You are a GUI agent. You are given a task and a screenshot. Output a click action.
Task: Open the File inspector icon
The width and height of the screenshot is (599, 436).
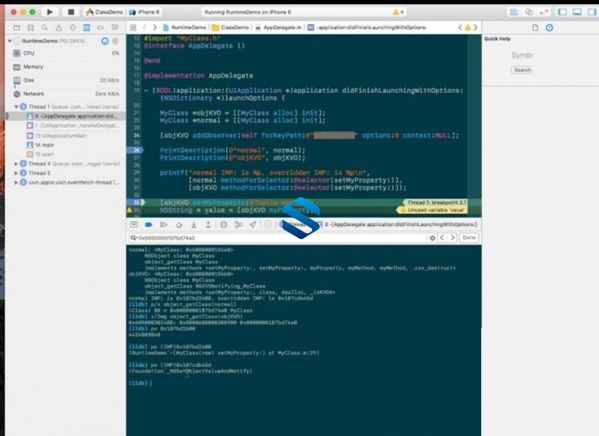coord(535,28)
